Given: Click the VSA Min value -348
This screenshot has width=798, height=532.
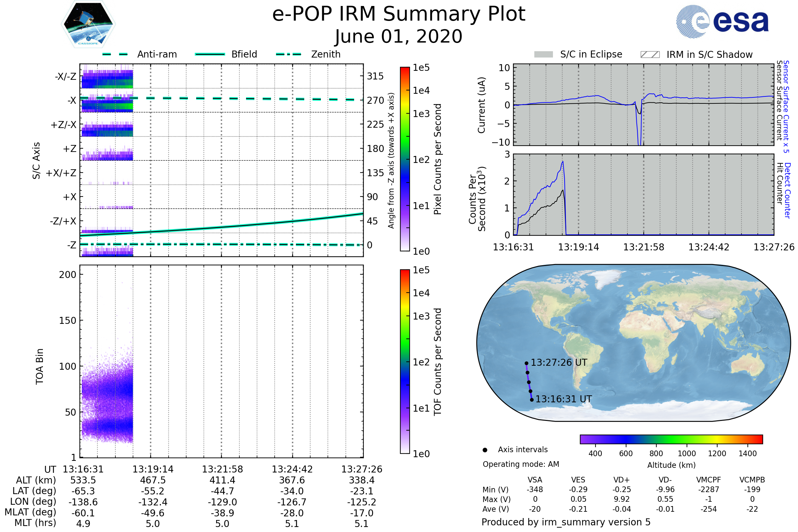Looking at the screenshot, I should [x=535, y=489].
